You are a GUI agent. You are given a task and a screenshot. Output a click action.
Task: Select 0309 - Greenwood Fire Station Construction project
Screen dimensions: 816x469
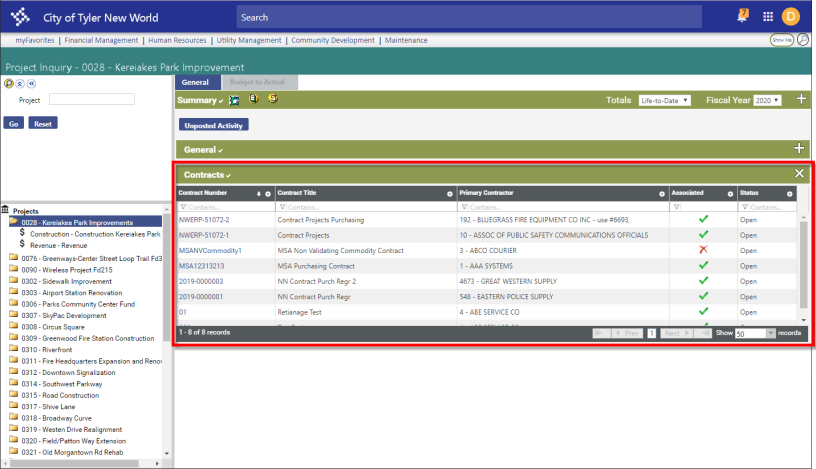tap(87, 338)
